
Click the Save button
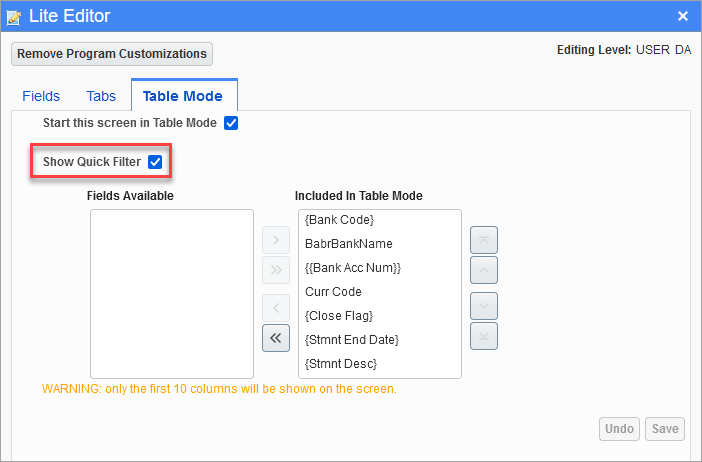[665, 429]
